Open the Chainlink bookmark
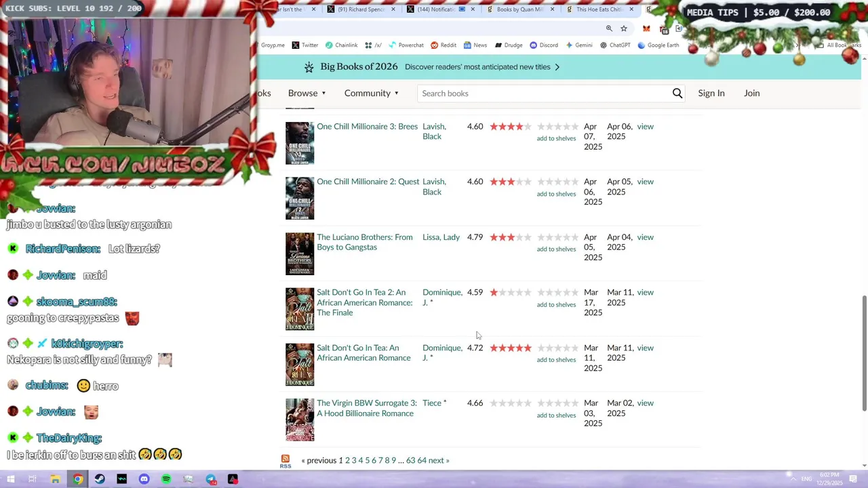This screenshot has height=488, width=868. 341,45
